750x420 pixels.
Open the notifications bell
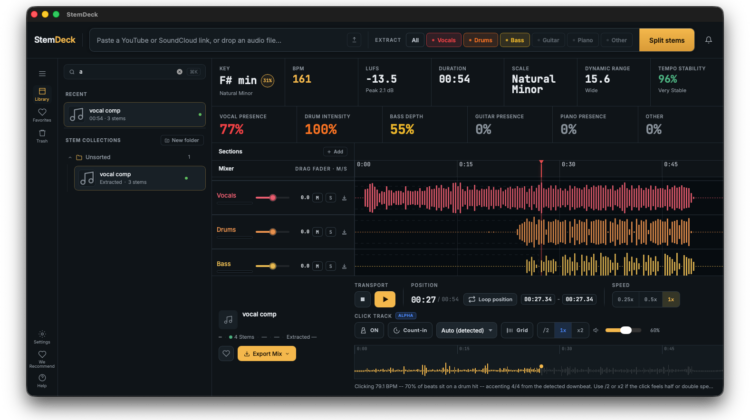tap(708, 40)
